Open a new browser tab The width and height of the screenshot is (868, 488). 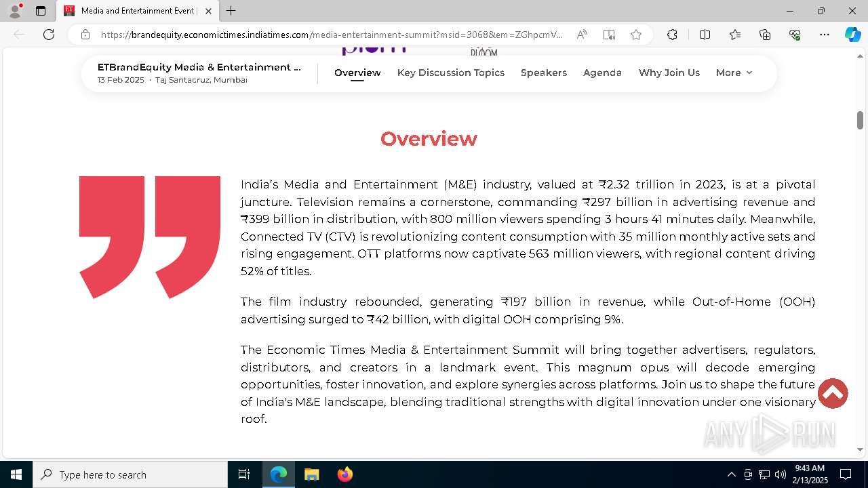[x=231, y=11]
